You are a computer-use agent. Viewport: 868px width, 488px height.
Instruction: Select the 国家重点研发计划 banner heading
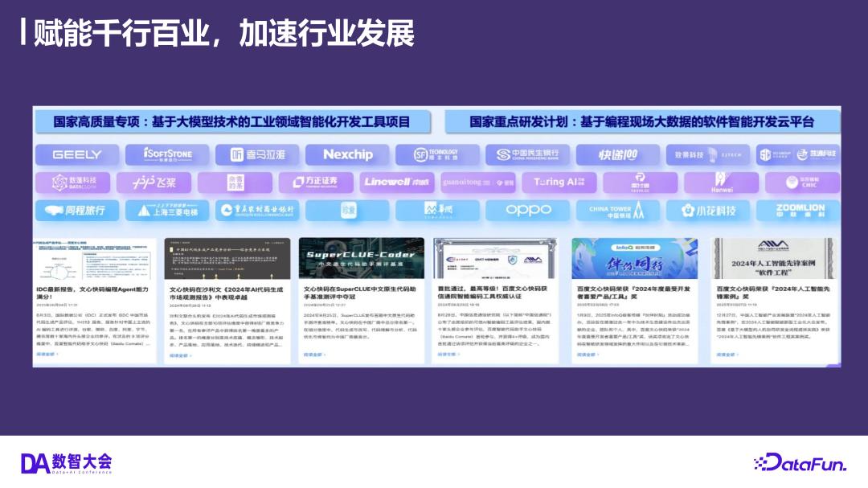point(642,122)
